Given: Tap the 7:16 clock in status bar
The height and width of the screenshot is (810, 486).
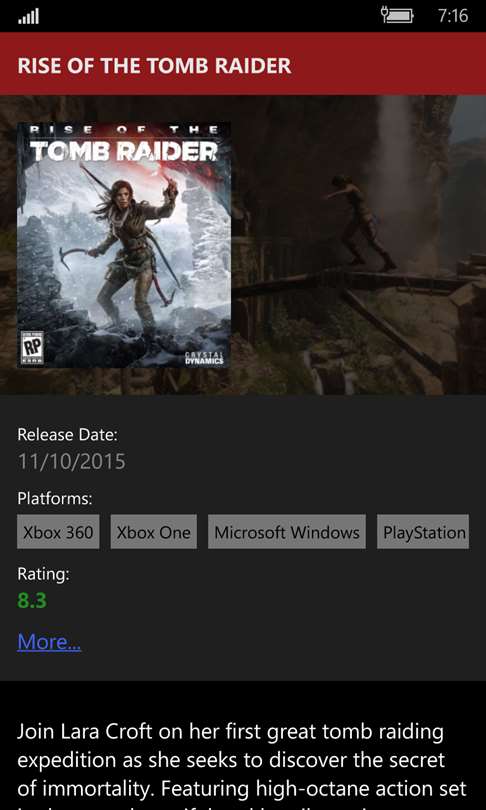Looking at the screenshot, I should click(453, 15).
